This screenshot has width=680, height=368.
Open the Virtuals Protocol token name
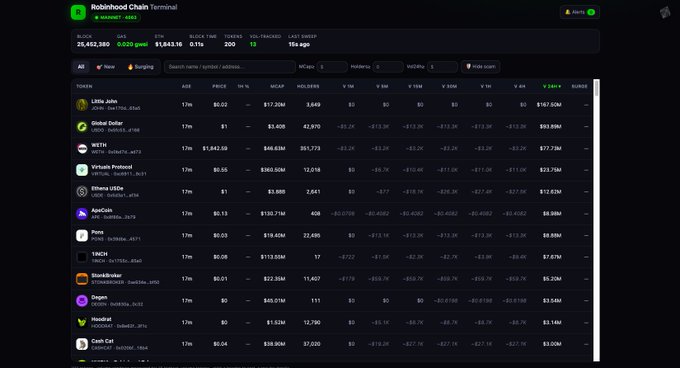click(111, 167)
